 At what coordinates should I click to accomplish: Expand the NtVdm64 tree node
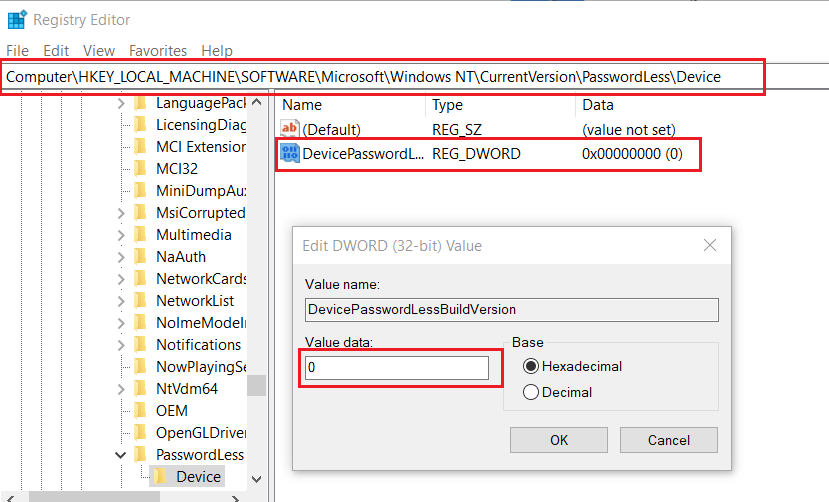click(121, 389)
